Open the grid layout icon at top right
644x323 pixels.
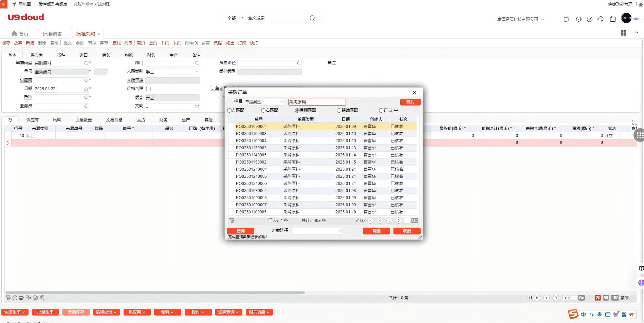tap(623, 33)
